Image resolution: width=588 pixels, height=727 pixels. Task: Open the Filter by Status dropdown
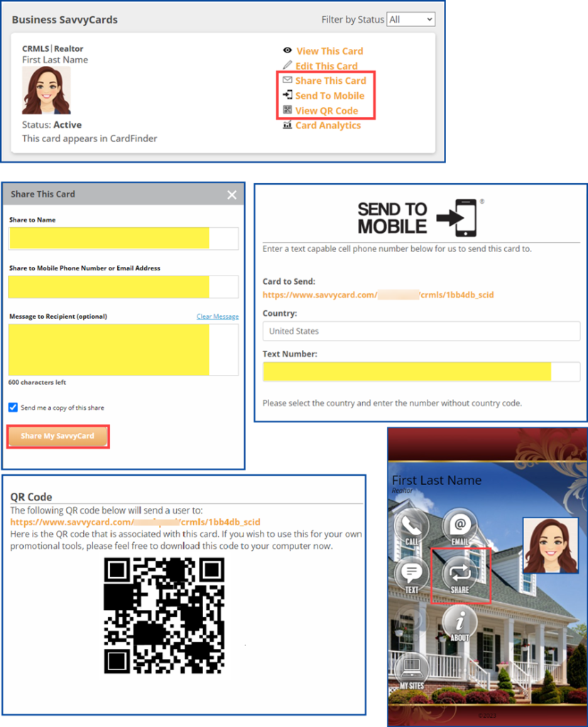pos(410,19)
